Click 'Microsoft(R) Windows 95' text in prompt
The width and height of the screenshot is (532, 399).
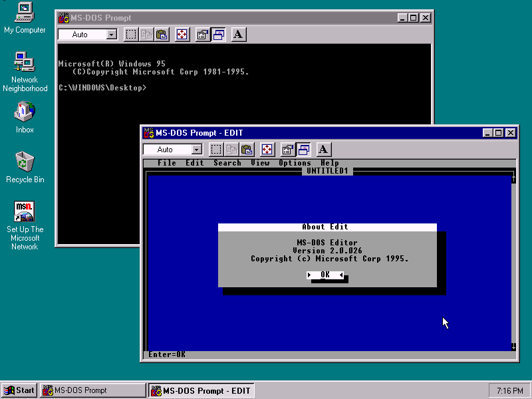[112, 64]
